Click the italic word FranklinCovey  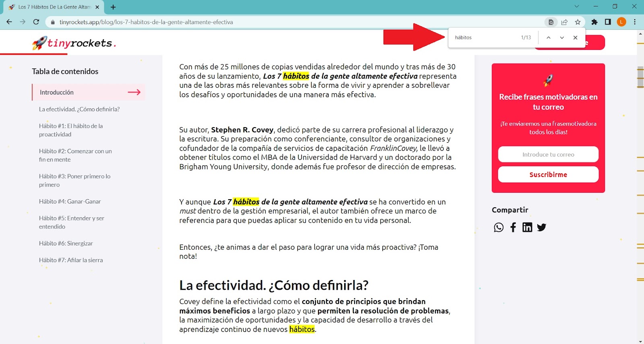(393, 148)
